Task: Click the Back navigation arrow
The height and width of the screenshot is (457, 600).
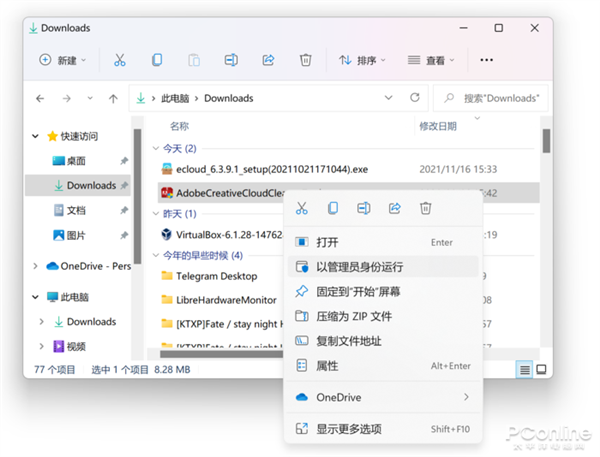Action: (x=40, y=99)
